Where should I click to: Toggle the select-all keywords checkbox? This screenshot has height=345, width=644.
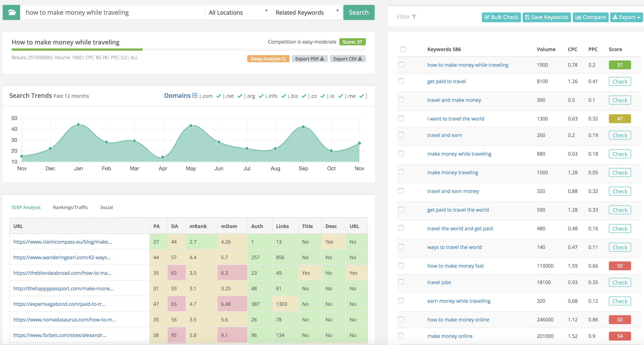[403, 50]
